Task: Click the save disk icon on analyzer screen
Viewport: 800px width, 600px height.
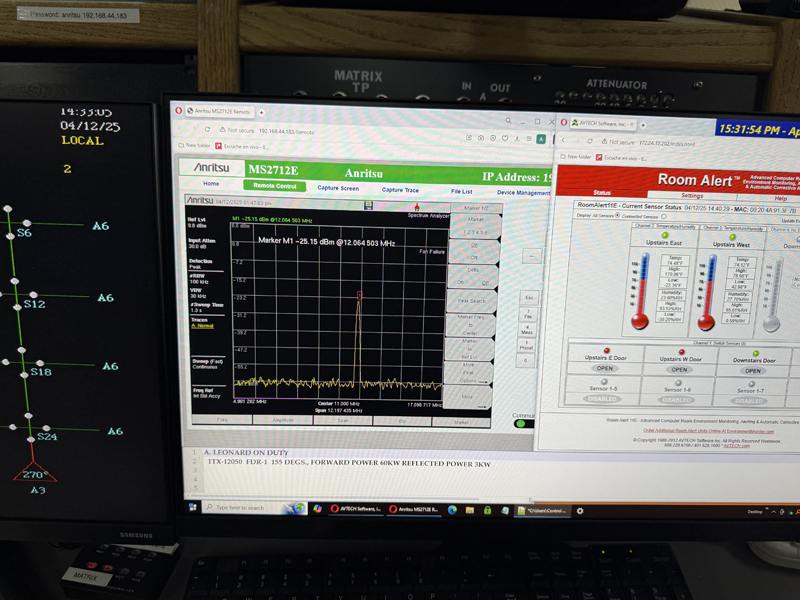Action: 369,205
